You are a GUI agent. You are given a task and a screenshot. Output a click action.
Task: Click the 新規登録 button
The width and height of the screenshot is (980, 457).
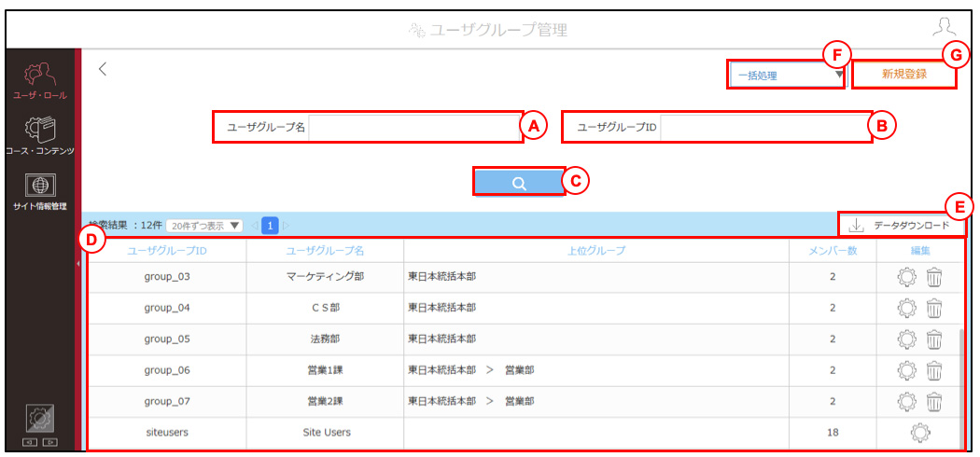903,74
